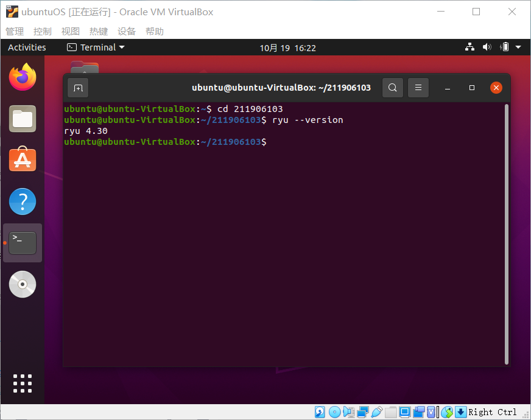Open VirtualBox recording status indicator

click(x=419, y=412)
